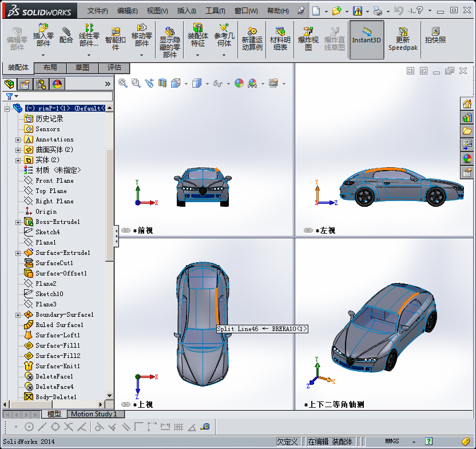Toggle view link icon beside 上视 label

[x=125, y=404]
